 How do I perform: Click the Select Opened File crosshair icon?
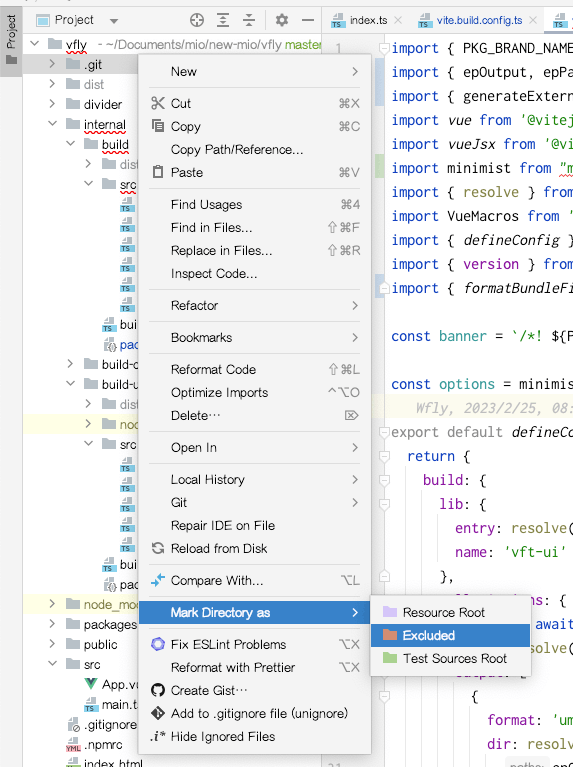pos(197,20)
